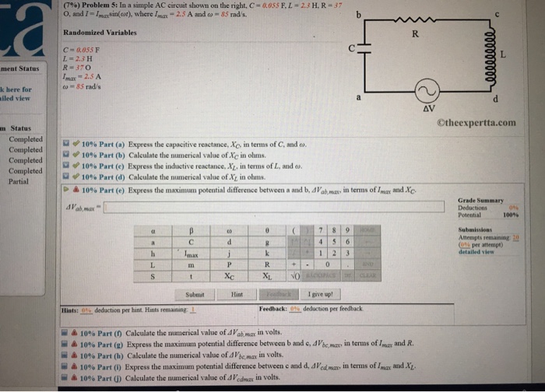The width and height of the screenshot is (545, 392).
Task: Expand Part (f) ΔVab,max in volts
Action: coord(65,333)
